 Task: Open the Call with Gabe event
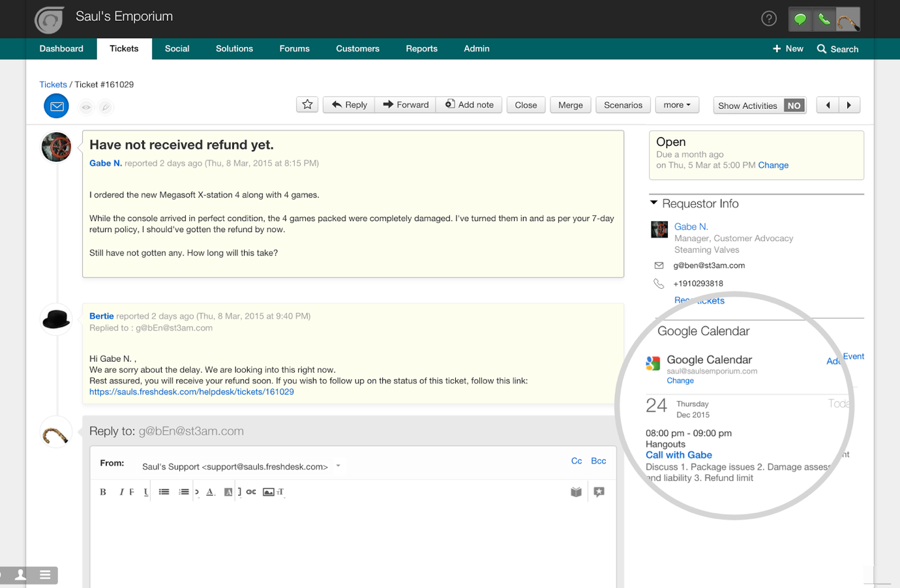click(x=679, y=455)
